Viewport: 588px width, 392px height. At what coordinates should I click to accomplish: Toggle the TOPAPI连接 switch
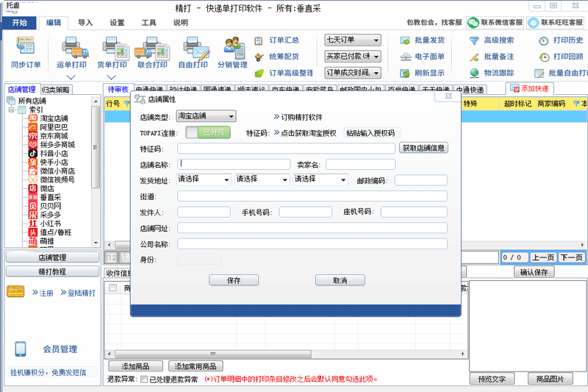point(208,132)
